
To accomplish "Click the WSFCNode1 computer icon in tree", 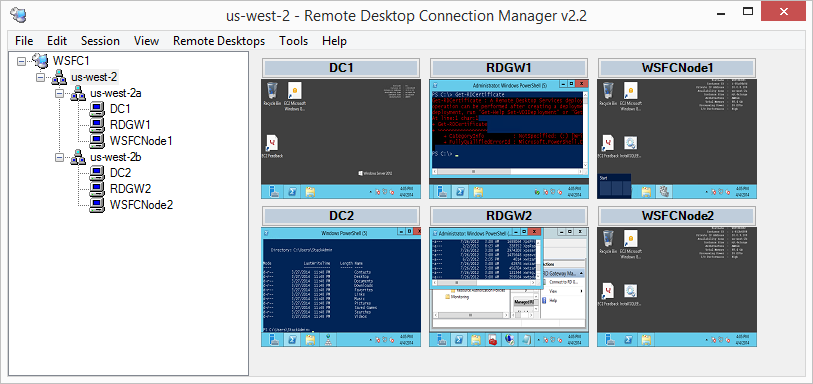I will click(x=97, y=140).
